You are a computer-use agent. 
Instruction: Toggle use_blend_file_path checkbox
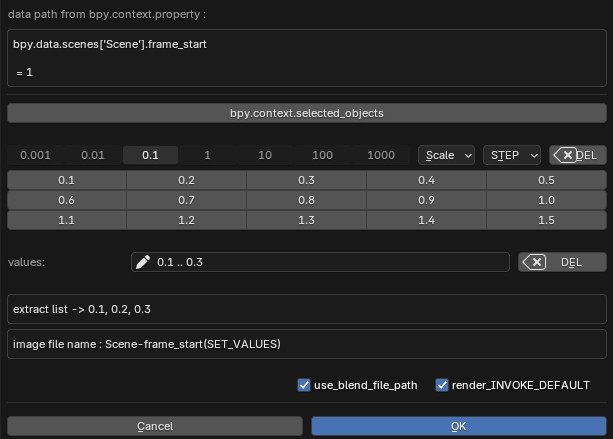pyautogui.click(x=304, y=385)
